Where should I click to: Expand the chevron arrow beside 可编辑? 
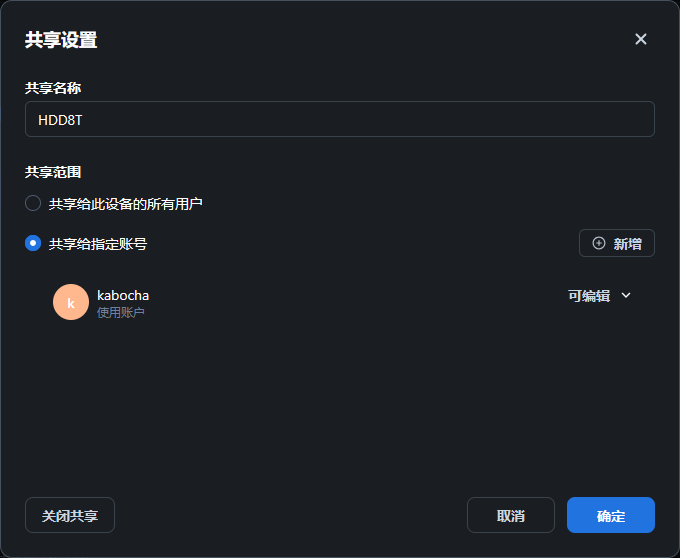click(x=627, y=295)
